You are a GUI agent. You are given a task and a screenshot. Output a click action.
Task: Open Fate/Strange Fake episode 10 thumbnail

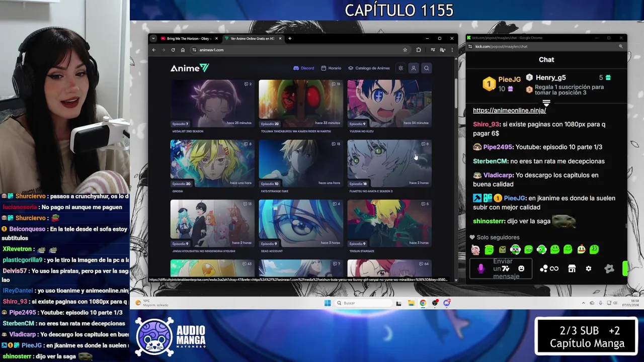point(301,163)
